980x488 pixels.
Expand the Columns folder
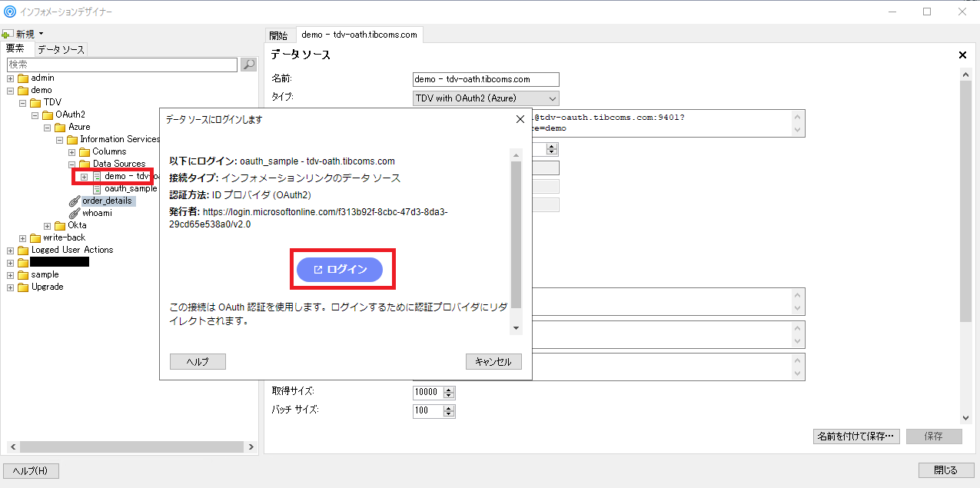(x=72, y=152)
